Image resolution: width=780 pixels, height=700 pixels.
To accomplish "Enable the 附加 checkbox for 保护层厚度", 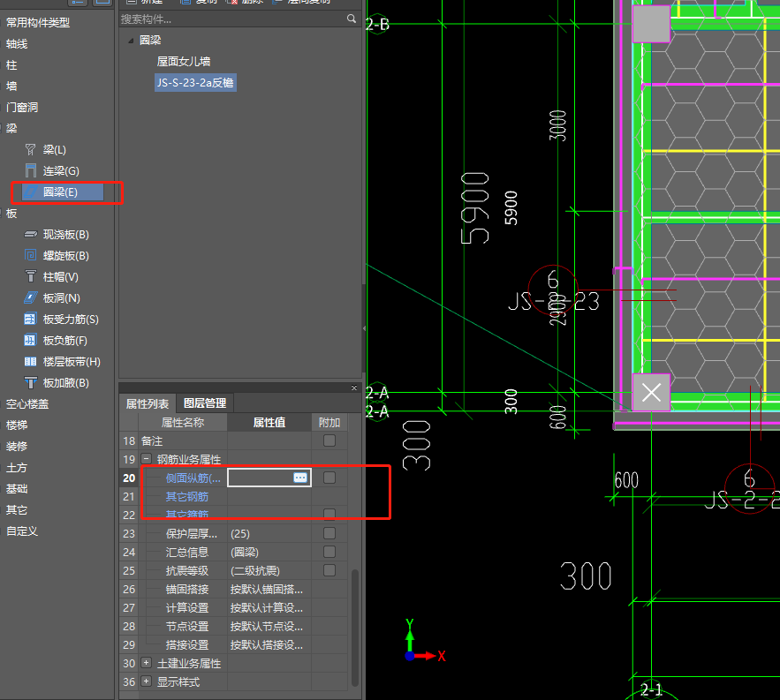I will click(x=329, y=533).
